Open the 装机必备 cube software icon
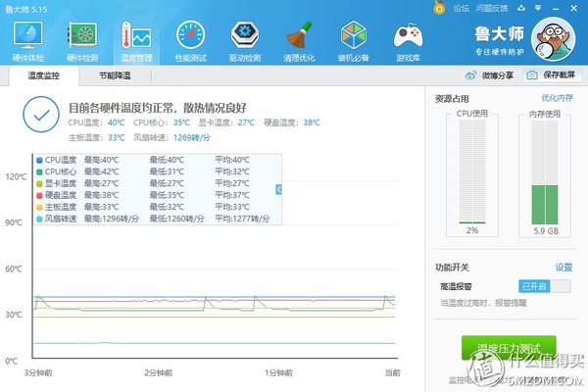 353,41
